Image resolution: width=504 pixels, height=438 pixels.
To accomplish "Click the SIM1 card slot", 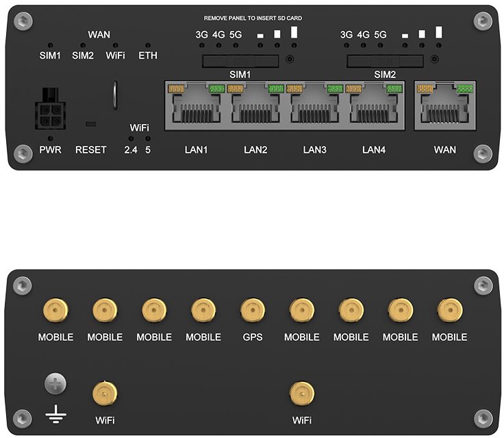I will tap(240, 62).
